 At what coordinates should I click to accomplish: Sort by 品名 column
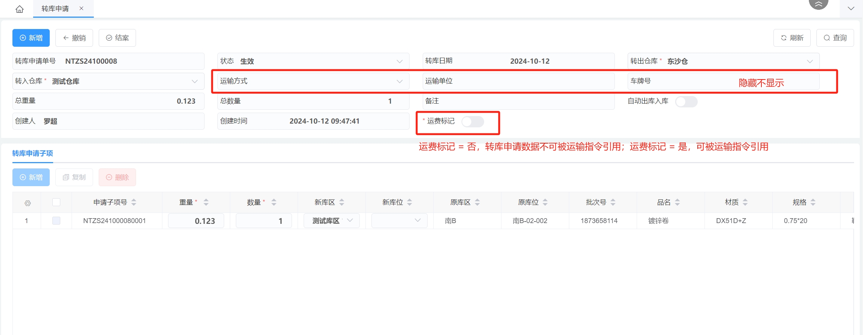click(x=677, y=202)
